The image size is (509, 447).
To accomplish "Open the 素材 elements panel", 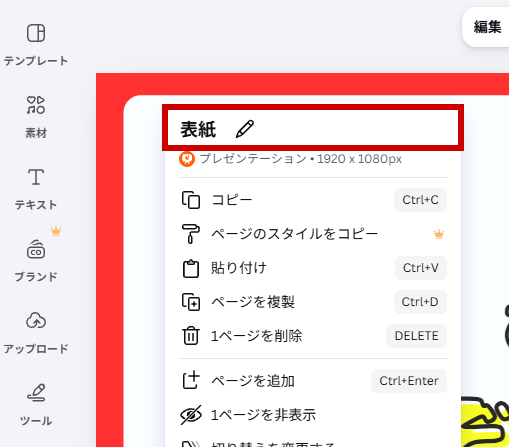I will (x=36, y=117).
